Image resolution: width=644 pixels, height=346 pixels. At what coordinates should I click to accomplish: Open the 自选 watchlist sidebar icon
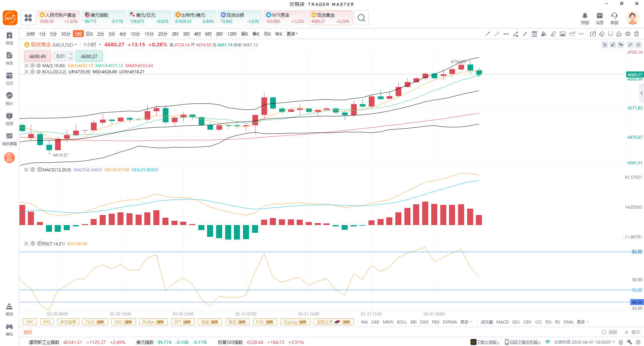pyautogui.click(x=9, y=38)
